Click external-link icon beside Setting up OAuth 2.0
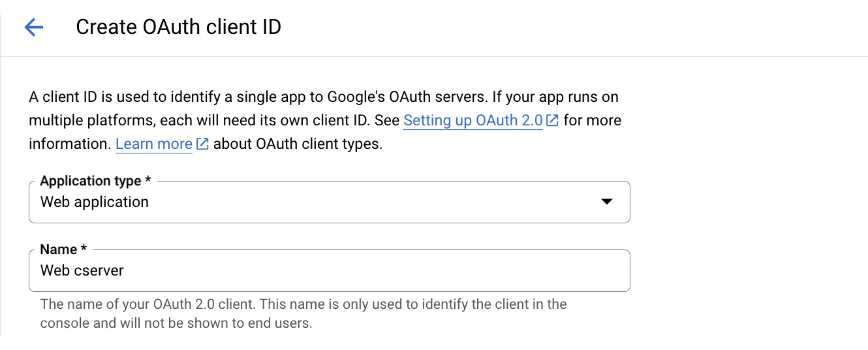 552,121
